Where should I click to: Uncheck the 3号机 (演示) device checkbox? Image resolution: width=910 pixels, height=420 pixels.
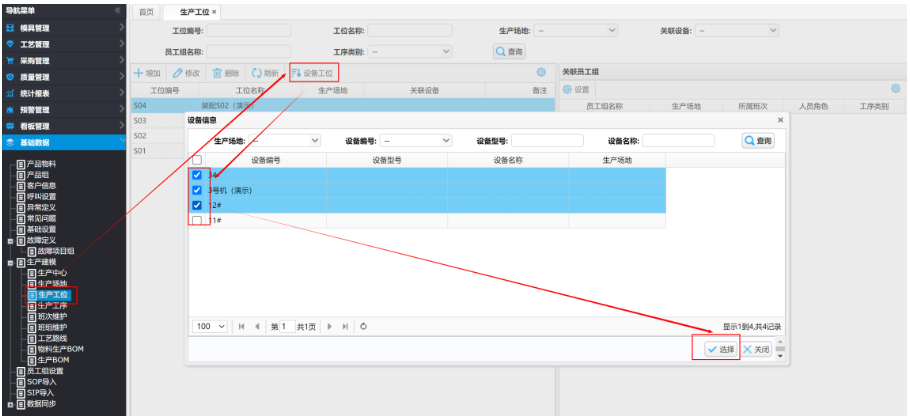(x=197, y=190)
